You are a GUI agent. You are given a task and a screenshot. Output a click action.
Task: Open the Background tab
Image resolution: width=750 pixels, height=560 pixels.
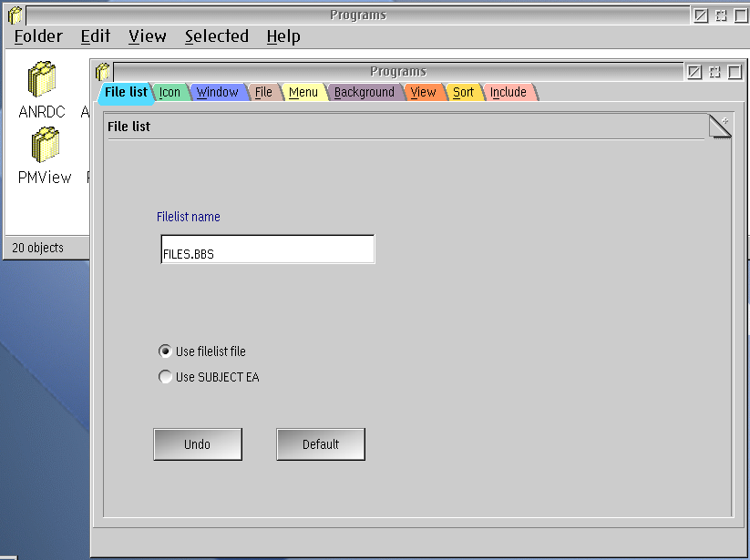click(365, 92)
